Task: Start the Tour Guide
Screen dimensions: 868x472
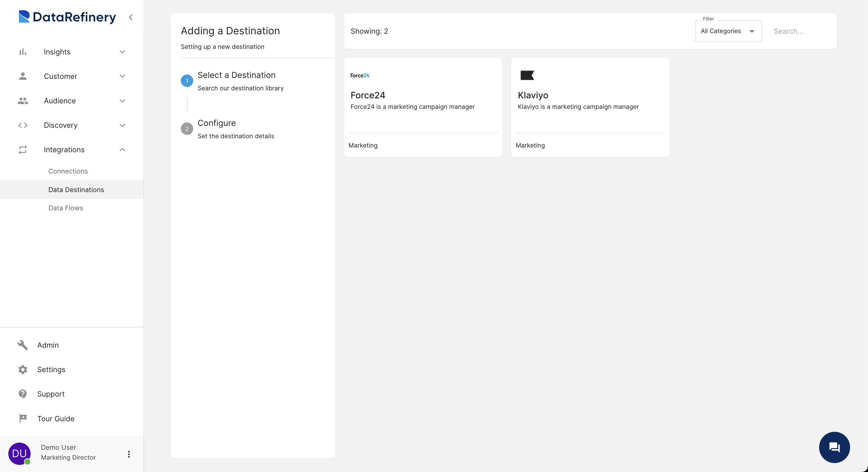Action: 56,418
